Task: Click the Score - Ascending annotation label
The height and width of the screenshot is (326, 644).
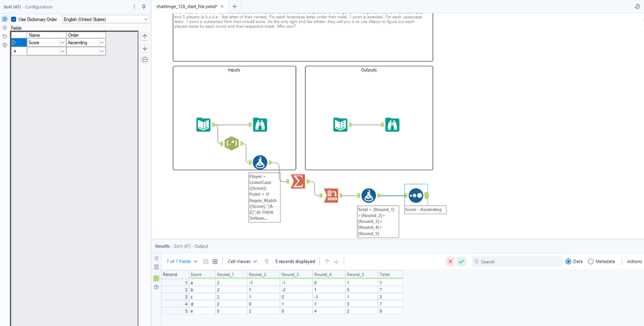Action: (x=425, y=210)
